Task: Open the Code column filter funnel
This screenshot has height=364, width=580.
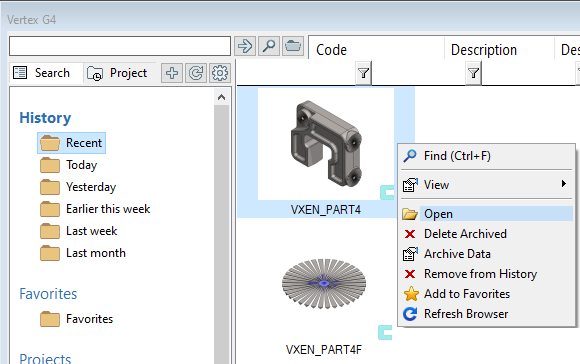Action: pyautogui.click(x=363, y=73)
